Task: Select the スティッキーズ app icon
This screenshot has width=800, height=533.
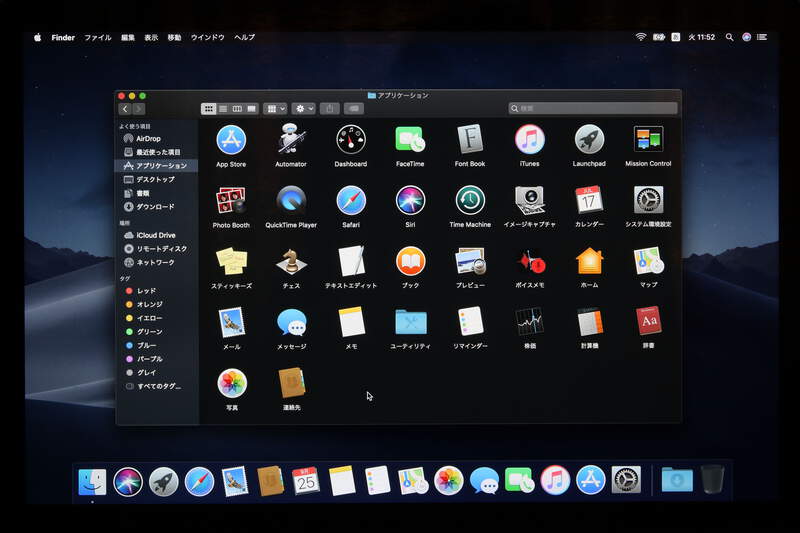Action: [232, 261]
